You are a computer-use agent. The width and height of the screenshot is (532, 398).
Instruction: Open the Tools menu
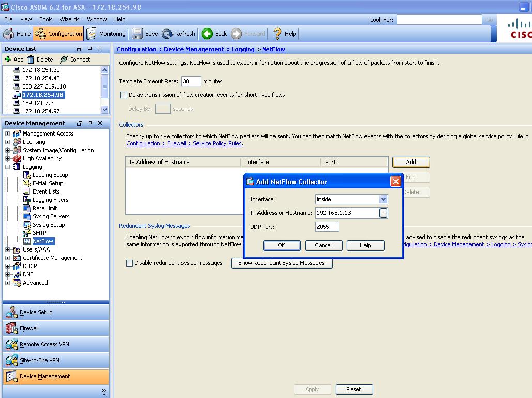pos(46,19)
